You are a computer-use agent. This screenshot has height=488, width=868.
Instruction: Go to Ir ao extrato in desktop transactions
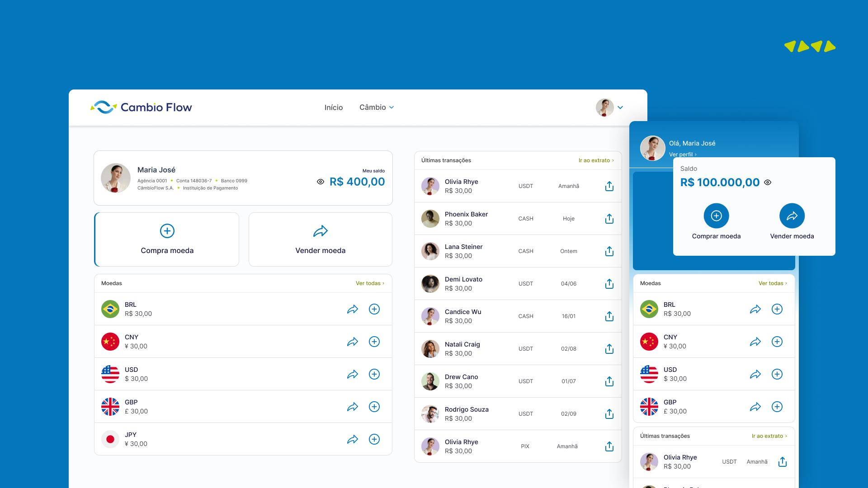click(596, 160)
